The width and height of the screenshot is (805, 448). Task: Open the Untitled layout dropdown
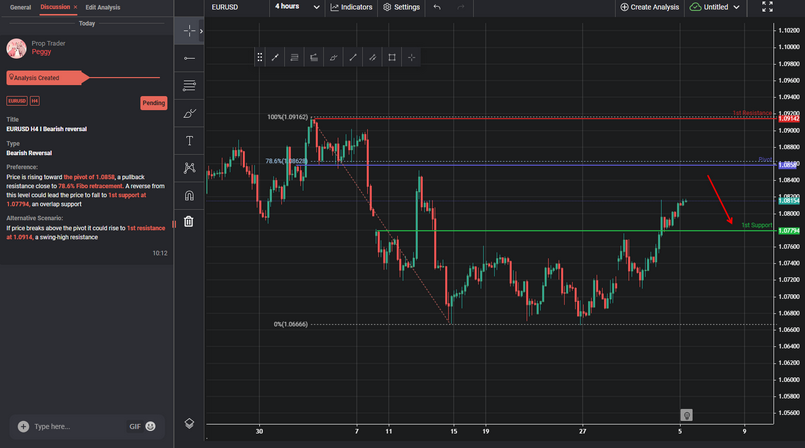click(715, 7)
